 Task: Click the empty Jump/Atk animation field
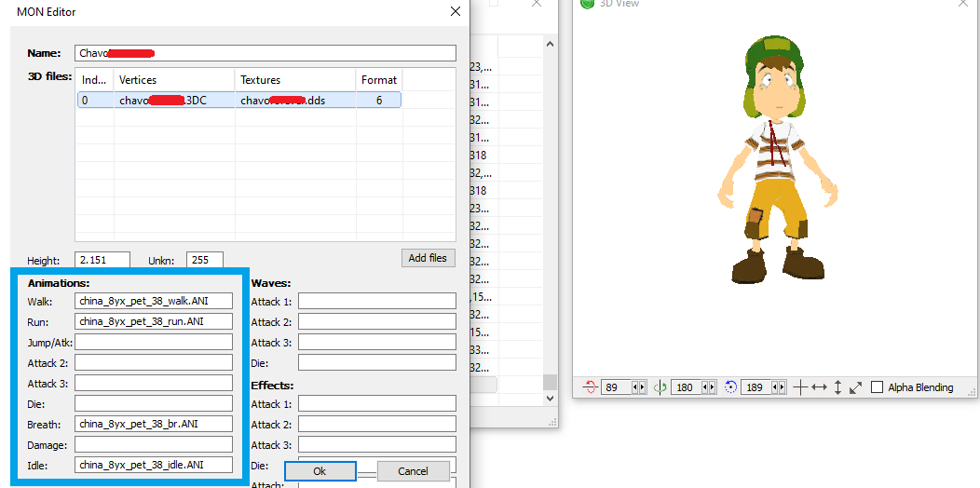click(x=154, y=342)
